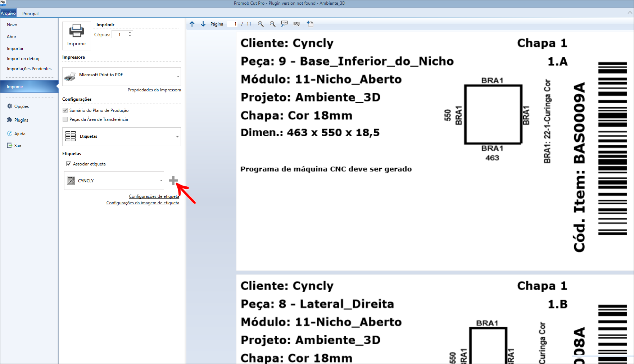
Task: Enable Peças da Área de Transferência checkbox
Action: pos(65,119)
